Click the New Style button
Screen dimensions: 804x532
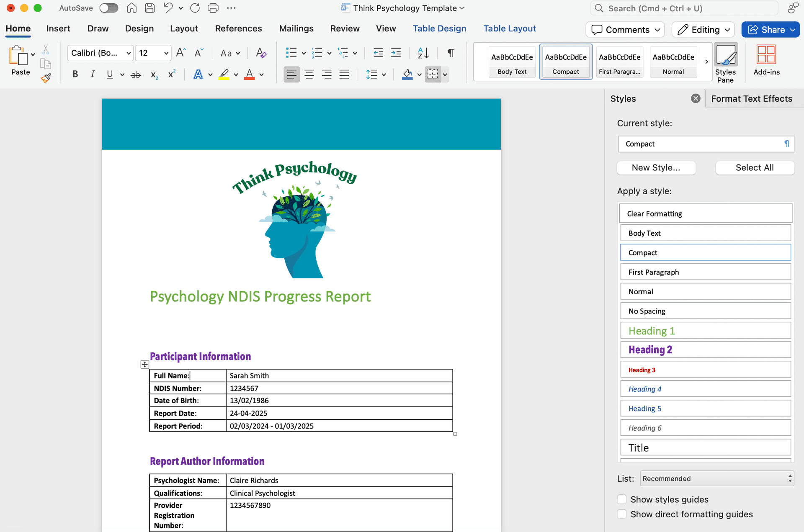point(656,167)
